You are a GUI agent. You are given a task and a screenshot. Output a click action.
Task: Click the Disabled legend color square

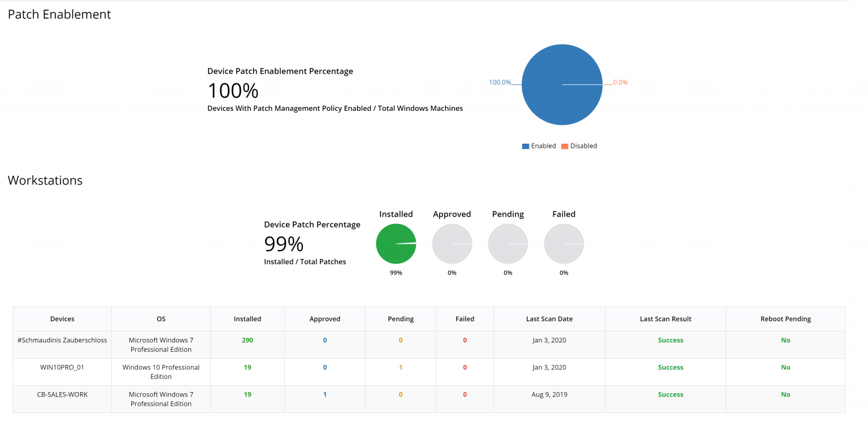[567, 146]
